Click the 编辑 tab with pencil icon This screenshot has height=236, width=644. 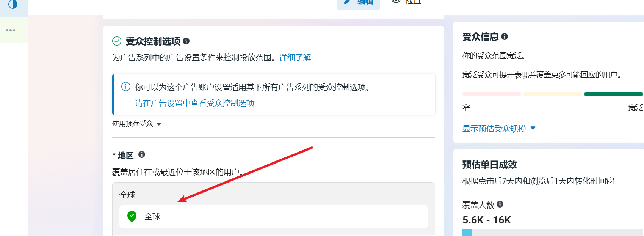point(359,3)
